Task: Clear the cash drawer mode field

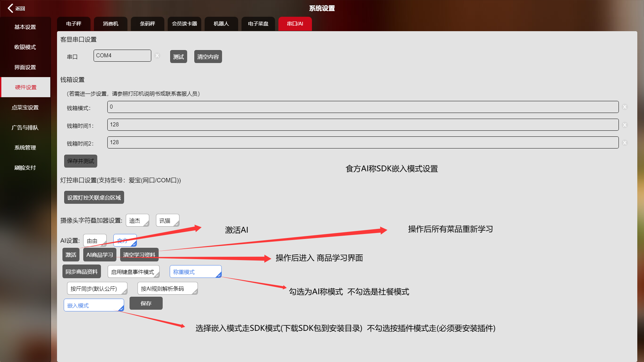Action: [625, 107]
